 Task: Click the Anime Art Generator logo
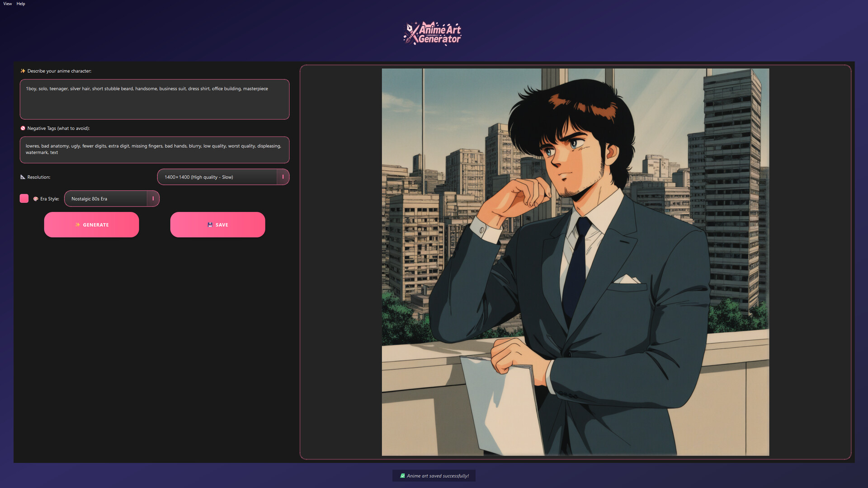(433, 33)
